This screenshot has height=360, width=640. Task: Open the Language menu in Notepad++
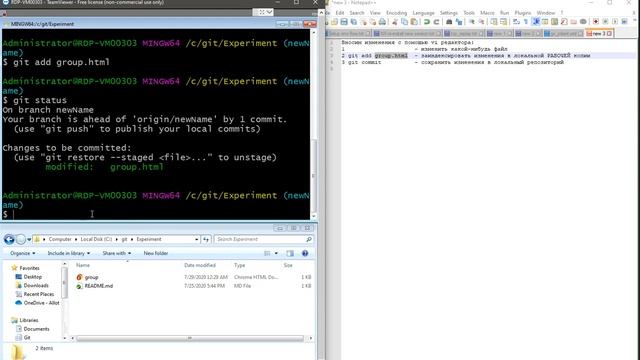pos(423,13)
